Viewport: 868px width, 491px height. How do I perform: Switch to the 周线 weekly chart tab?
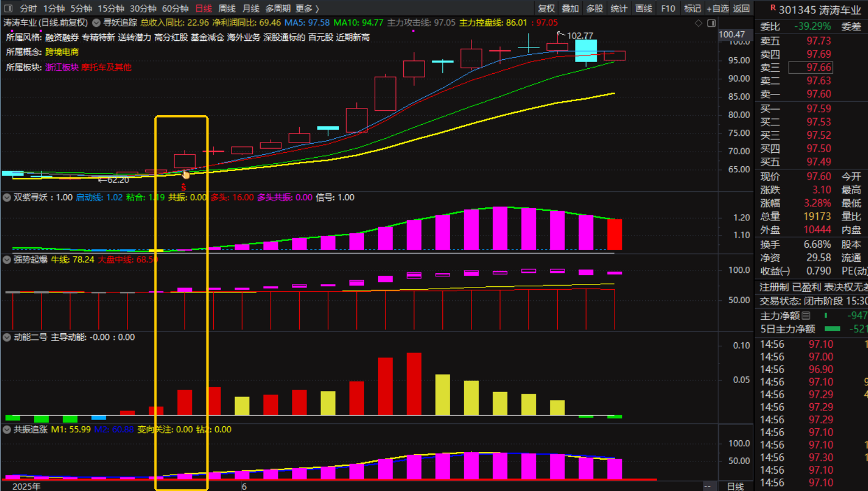(x=227, y=8)
